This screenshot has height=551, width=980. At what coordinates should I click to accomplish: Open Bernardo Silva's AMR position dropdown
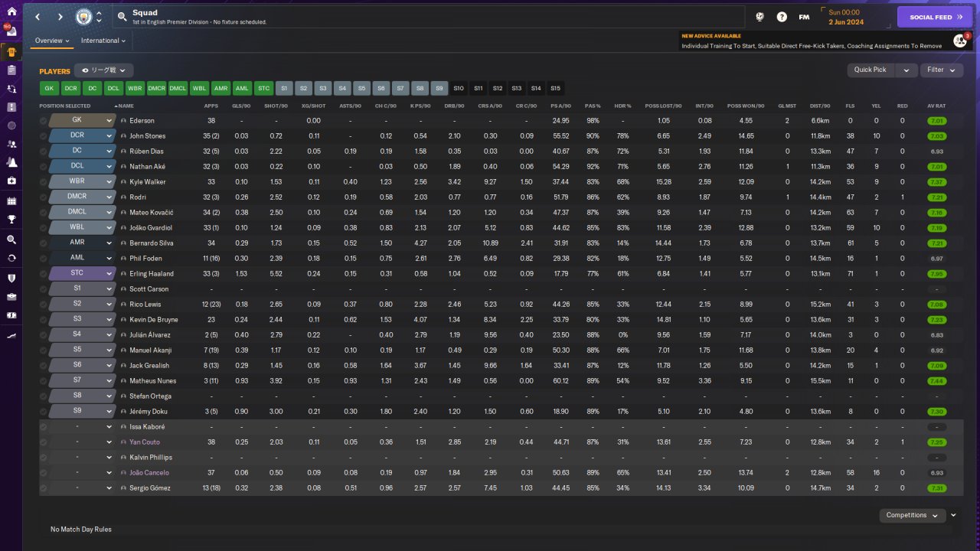81,243
